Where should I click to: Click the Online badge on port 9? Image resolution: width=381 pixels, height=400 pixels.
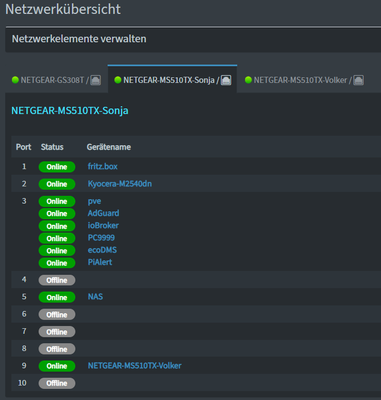57,366
